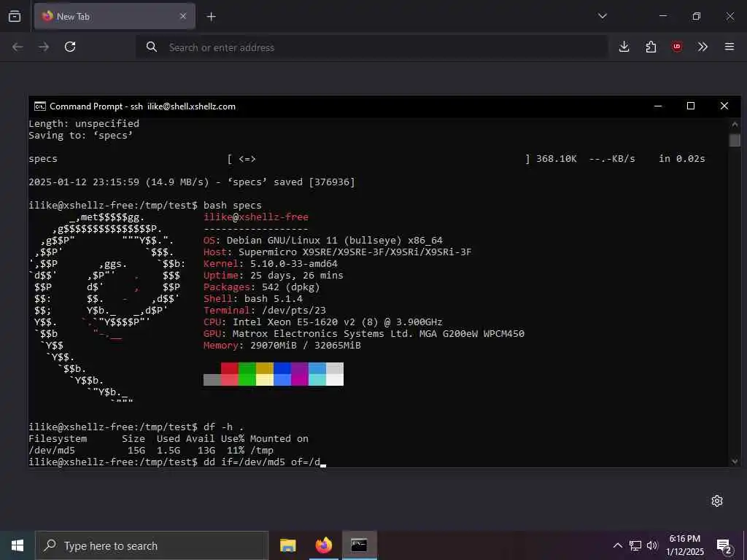Click the 'OS: Debian GNU/Linux 11' line
This screenshot has width=747, height=560.
pos(322,241)
